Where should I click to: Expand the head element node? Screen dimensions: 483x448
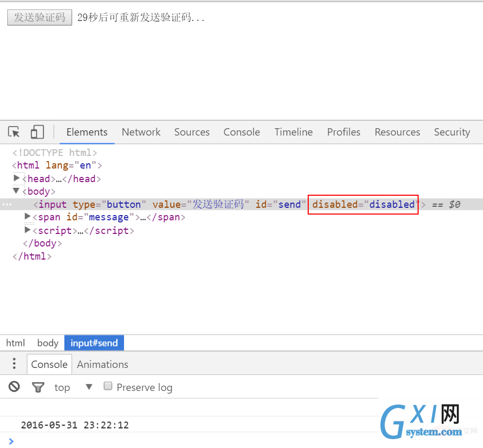click(x=16, y=178)
